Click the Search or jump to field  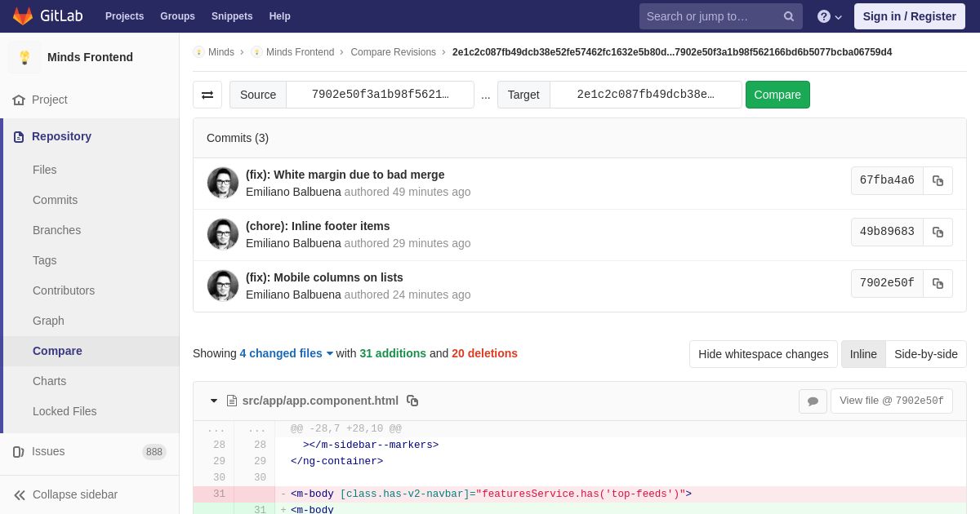[721, 16]
